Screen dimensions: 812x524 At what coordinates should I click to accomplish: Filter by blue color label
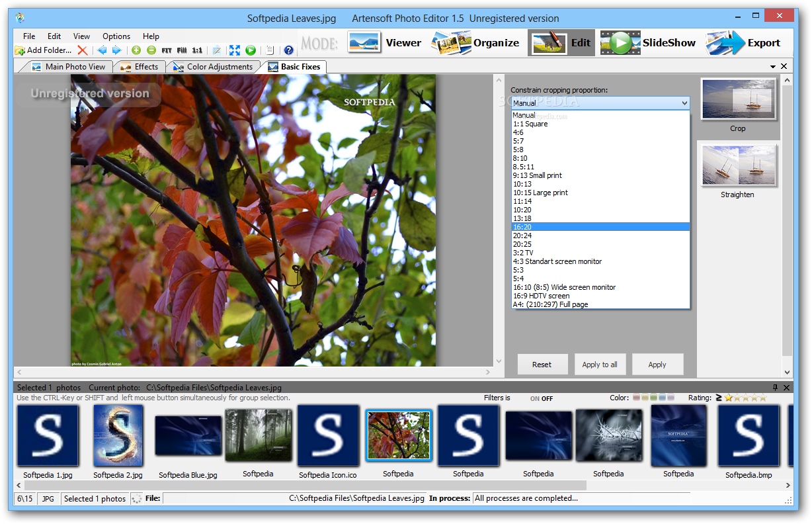(663, 398)
